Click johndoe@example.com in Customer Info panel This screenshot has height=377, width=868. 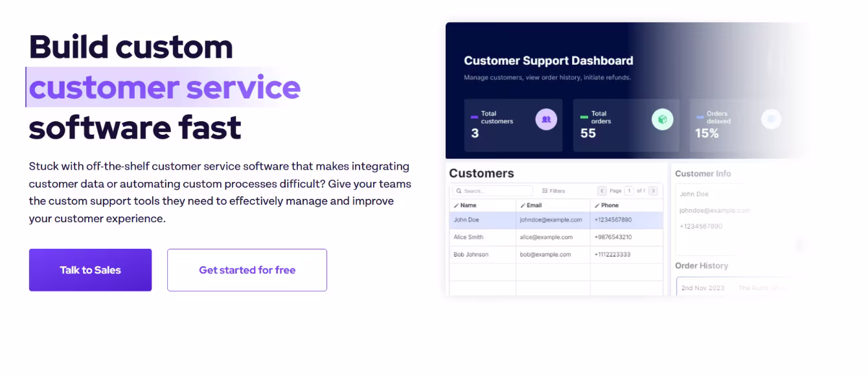tap(714, 211)
